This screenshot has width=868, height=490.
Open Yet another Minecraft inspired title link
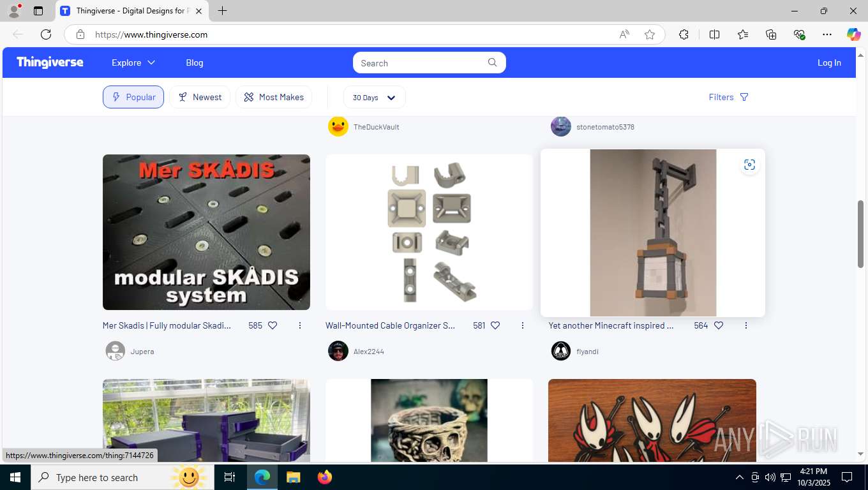coord(611,325)
